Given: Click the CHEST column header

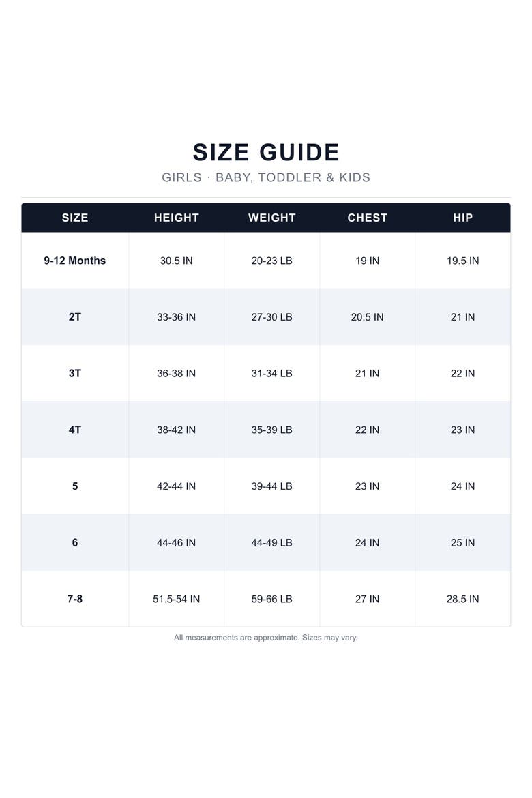Looking at the screenshot, I should pyautogui.click(x=367, y=218).
